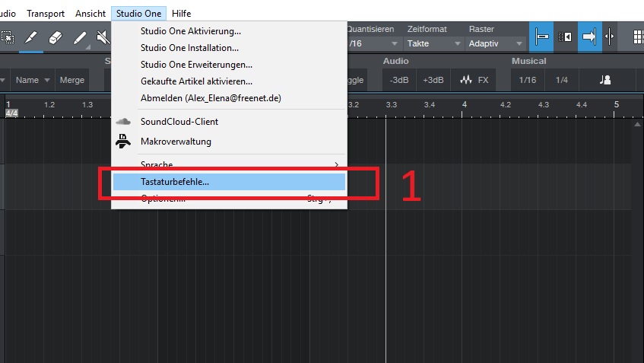This screenshot has height=363, width=644.
Task: Open Makroverwaltung macro manager
Action: coord(176,142)
